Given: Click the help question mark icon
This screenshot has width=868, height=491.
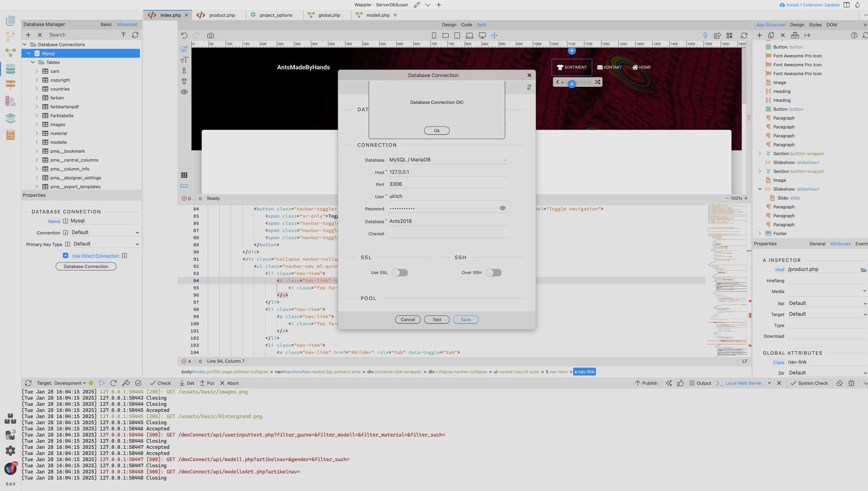Looking at the screenshot, I should click(x=854, y=35).
